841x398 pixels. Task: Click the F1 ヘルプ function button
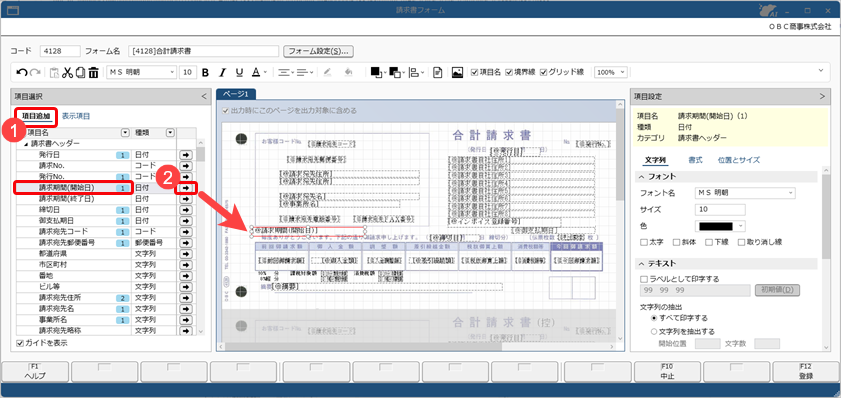pos(35,372)
